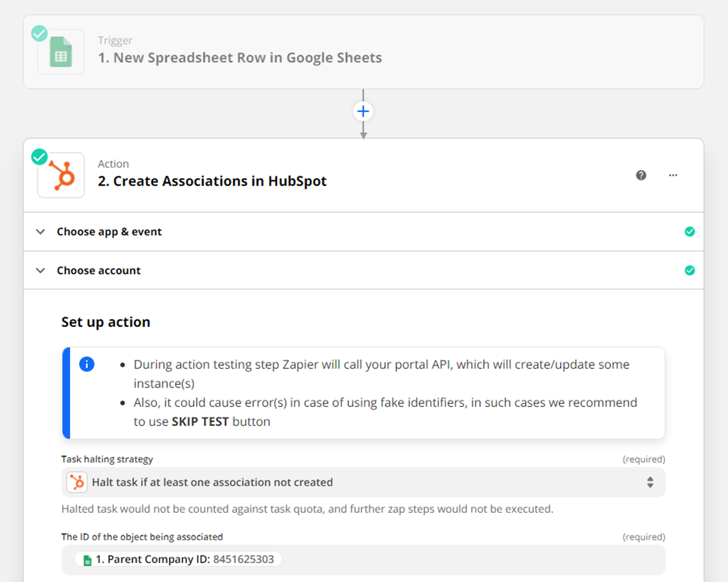Click the Sheets icon in Parent Company pill
728x582 pixels.
(87, 560)
